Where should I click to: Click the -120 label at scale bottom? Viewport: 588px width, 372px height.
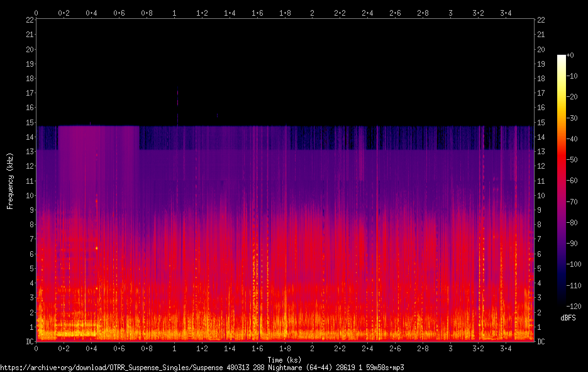pyautogui.click(x=574, y=307)
